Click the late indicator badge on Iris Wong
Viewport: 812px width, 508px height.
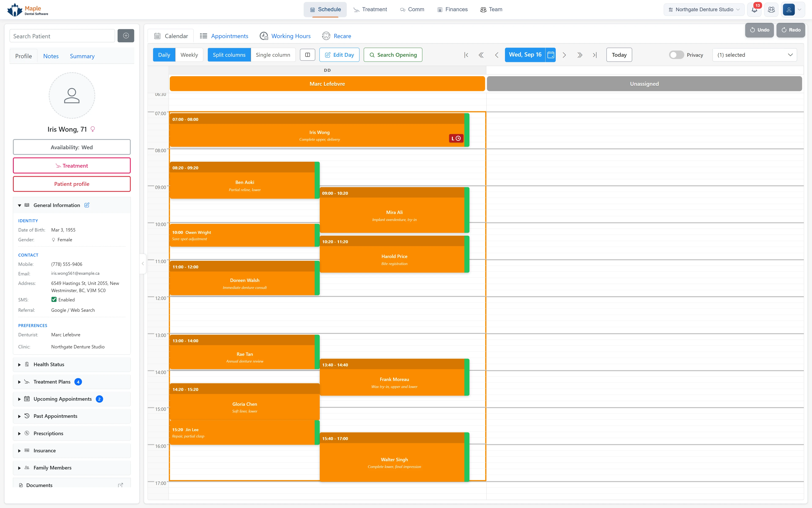coord(456,138)
